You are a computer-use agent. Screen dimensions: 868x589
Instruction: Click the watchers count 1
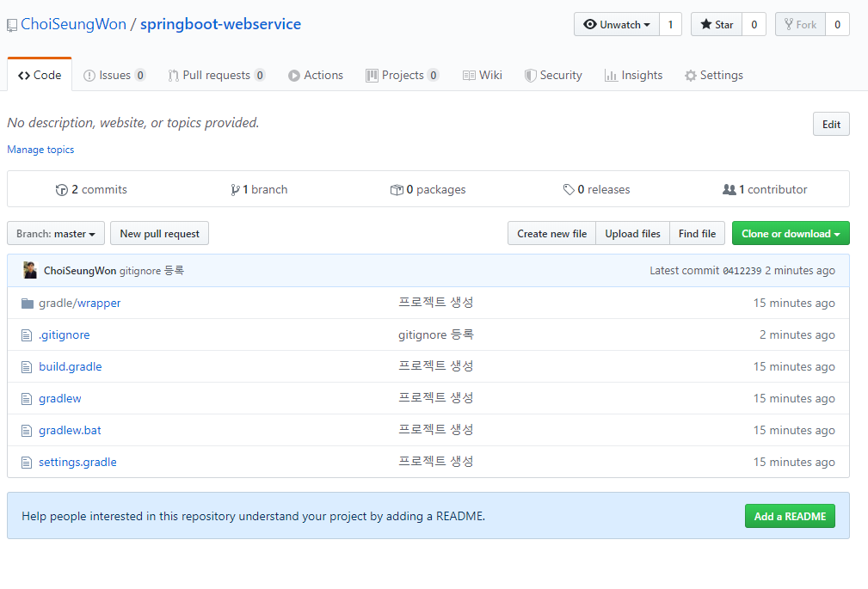tap(670, 24)
